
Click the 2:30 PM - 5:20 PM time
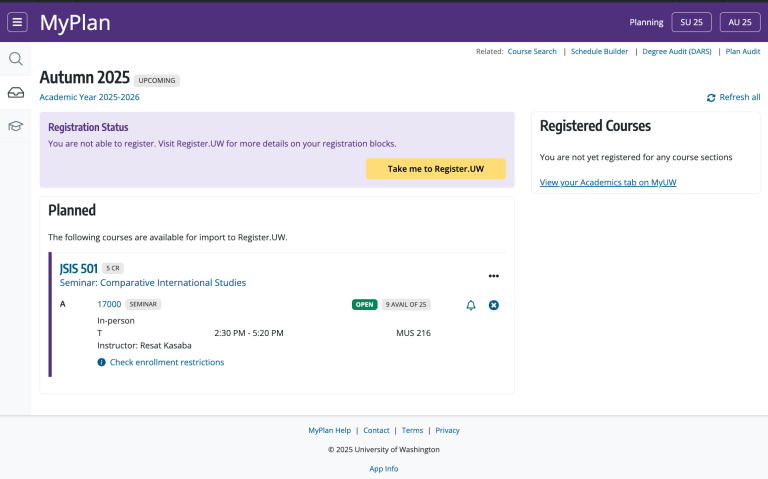pyautogui.click(x=249, y=333)
